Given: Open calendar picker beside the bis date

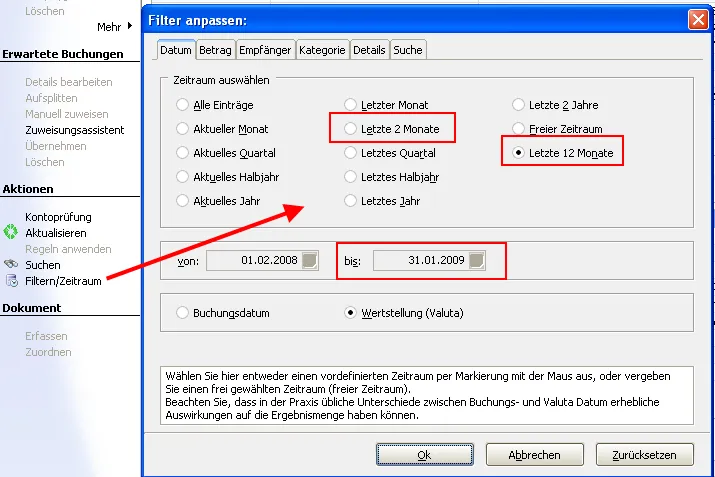Looking at the screenshot, I should (477, 261).
